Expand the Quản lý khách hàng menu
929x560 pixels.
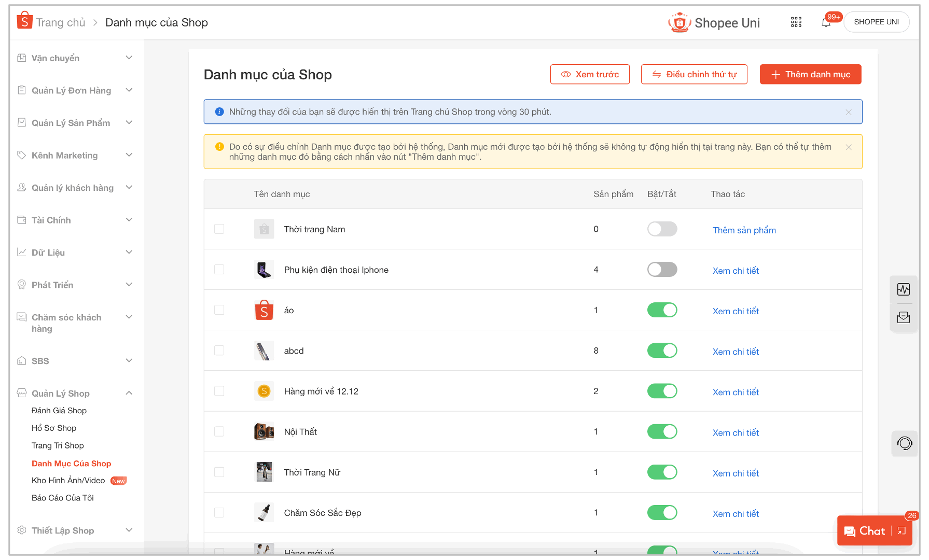click(129, 187)
